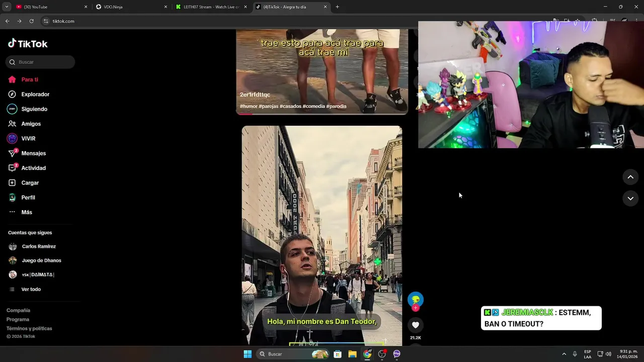Click the Buscar search field in TikTok
Viewport: 644px width, 362px height.
40,62
